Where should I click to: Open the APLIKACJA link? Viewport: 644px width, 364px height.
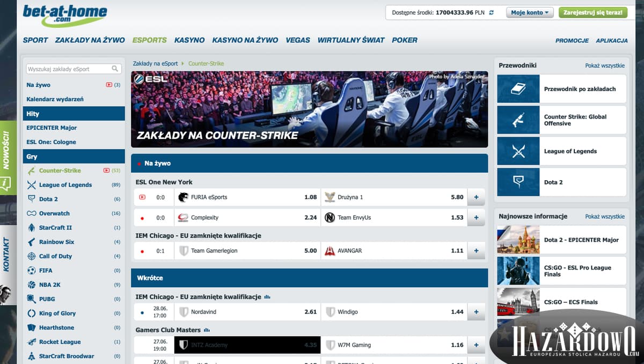(x=612, y=41)
